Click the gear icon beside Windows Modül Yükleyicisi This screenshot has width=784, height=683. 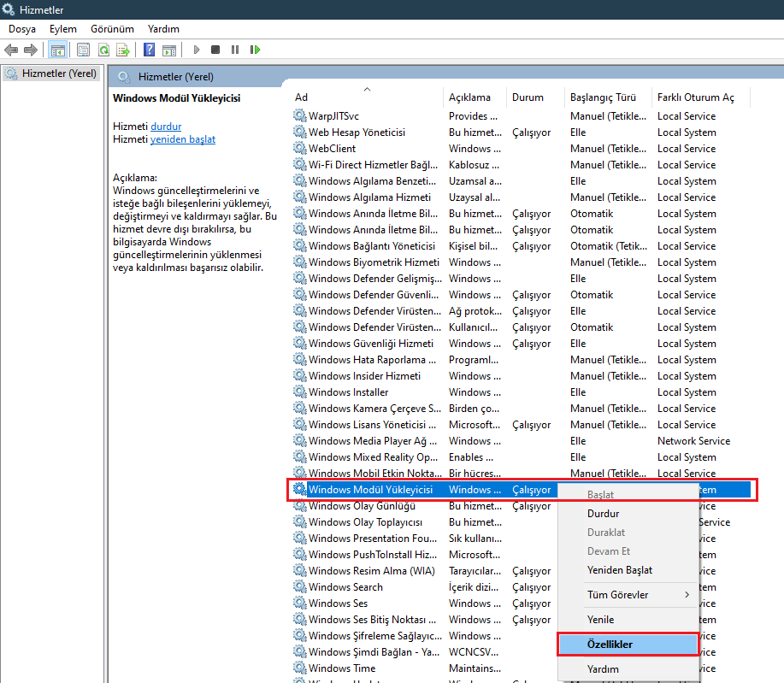click(300, 489)
